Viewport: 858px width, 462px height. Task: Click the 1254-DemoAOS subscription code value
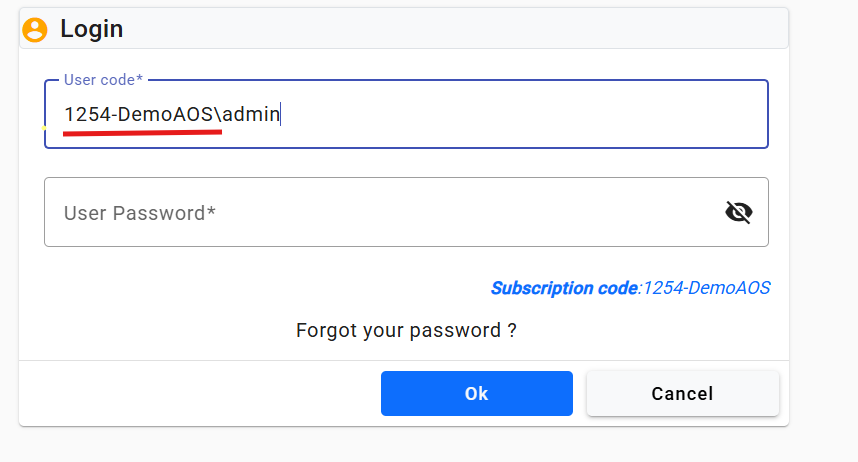pos(706,288)
